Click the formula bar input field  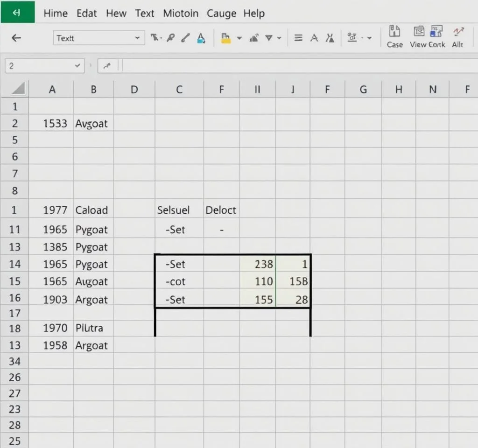coord(299,66)
